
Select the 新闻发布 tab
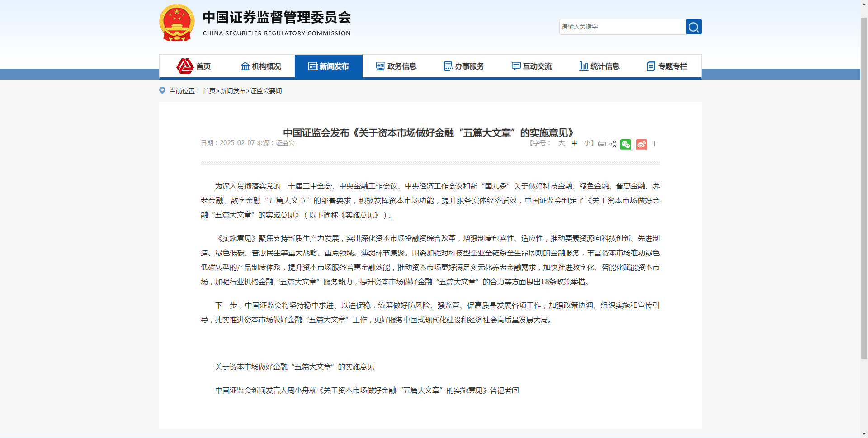point(329,66)
